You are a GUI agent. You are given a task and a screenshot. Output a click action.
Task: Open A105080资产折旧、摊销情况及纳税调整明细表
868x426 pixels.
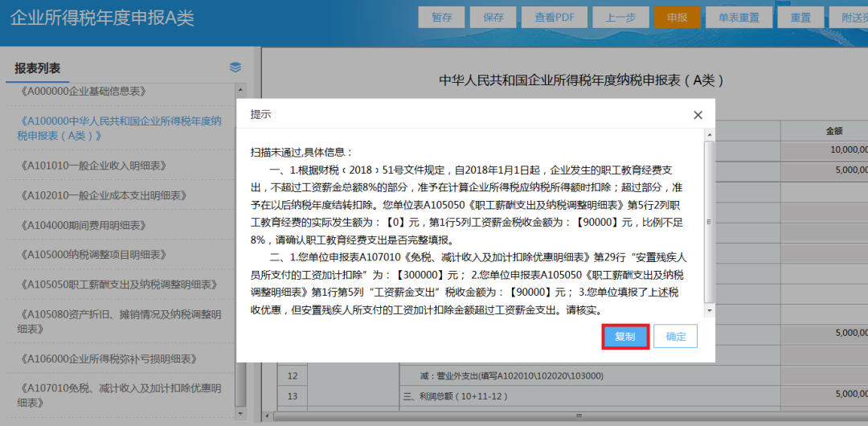[x=120, y=322]
